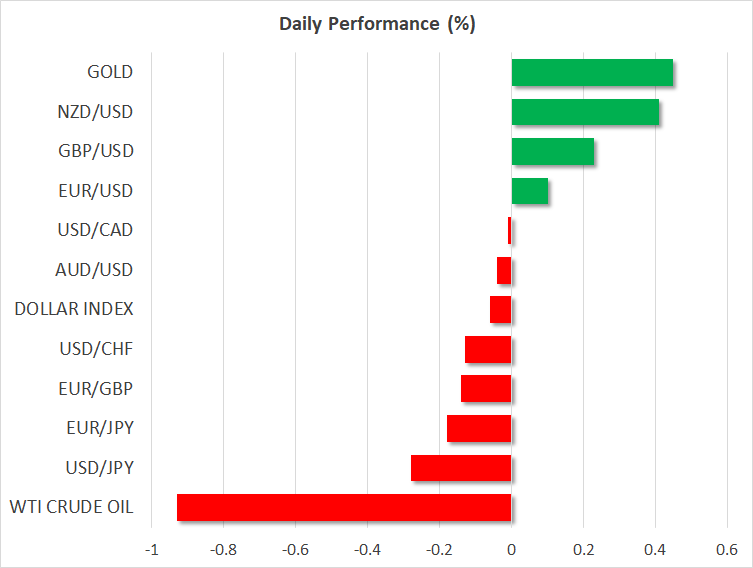This screenshot has height=568, width=753.
Task: Select the 0.6 axis tick label
Action: click(726, 549)
